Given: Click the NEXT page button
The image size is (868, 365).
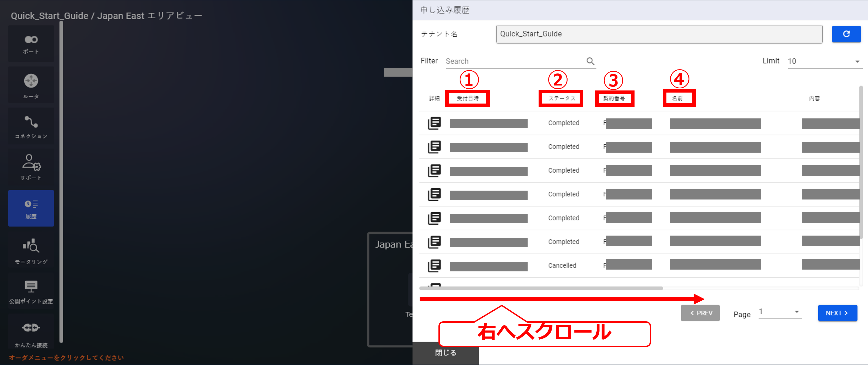Looking at the screenshot, I should tap(837, 313).
